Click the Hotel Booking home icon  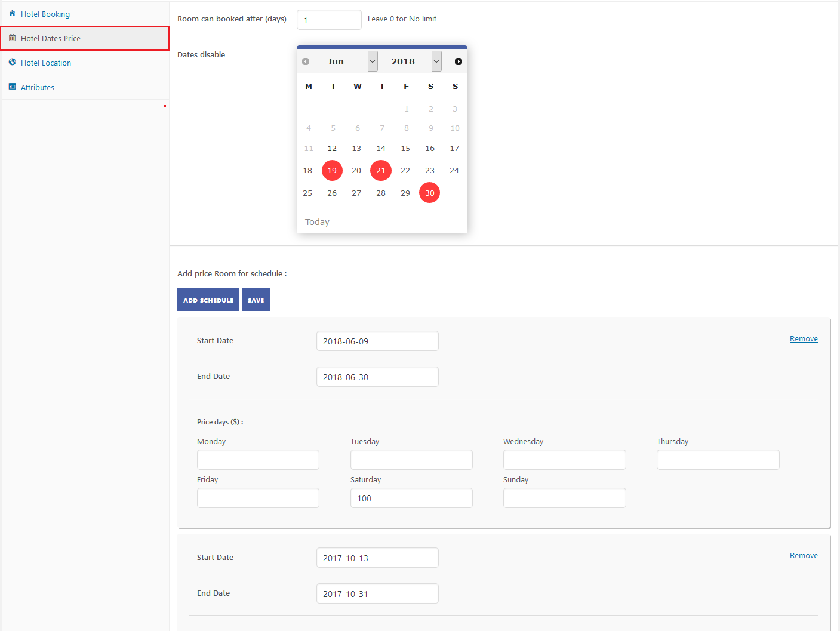[x=13, y=13]
